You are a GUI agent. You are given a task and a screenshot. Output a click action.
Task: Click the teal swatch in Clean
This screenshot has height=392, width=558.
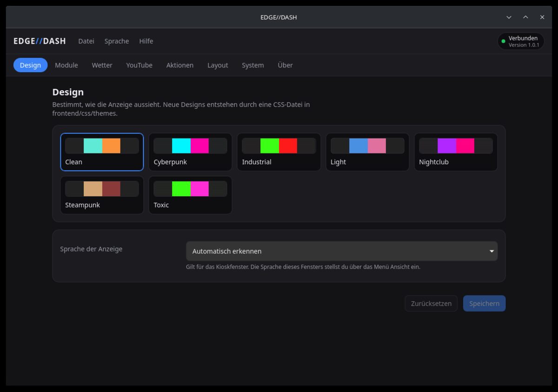tap(93, 146)
